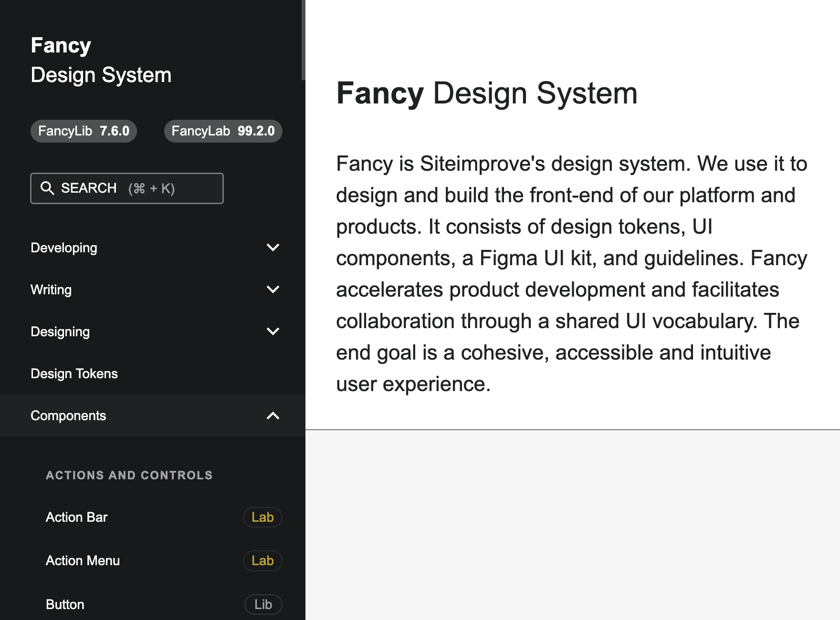The image size is (840, 620).
Task: Click the ACTIONS AND CONTROLS group heading
Action: (129, 475)
